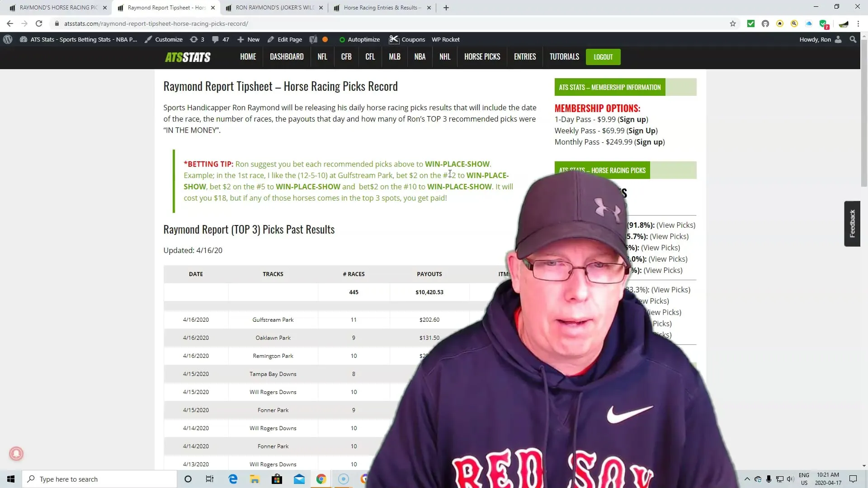Viewport: 868px width, 488px height.
Task: Click the green LOGOUT button
Action: (x=603, y=57)
